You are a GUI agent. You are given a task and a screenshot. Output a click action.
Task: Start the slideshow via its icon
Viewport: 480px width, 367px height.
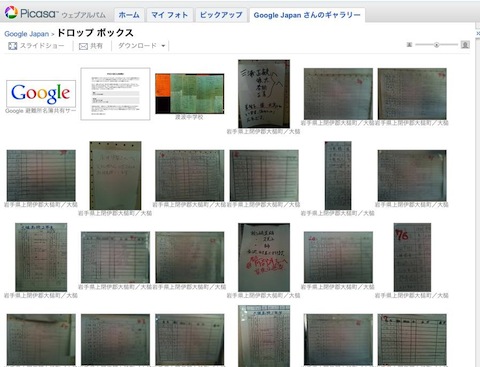(13, 46)
